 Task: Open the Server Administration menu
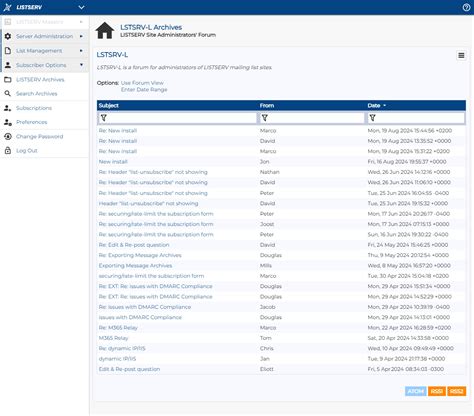point(45,36)
